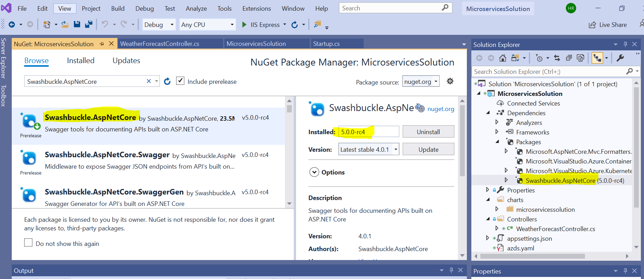Expand the Properties folder node
This screenshot has width=644, height=279.
488,190
